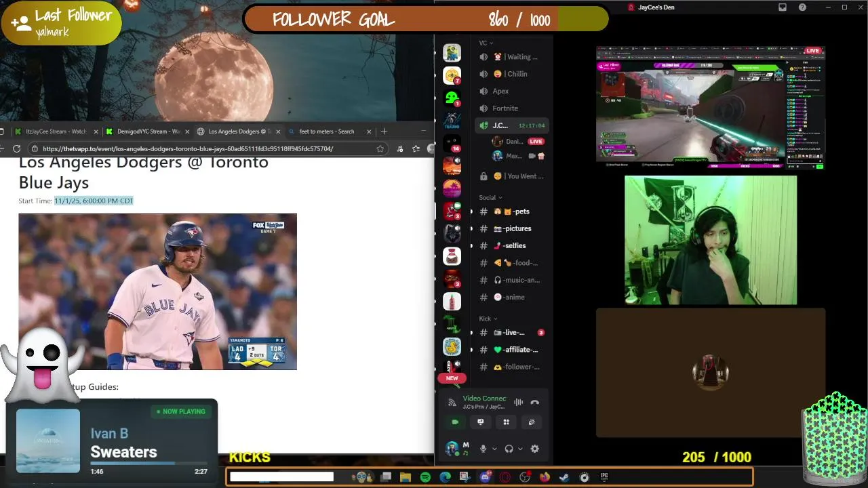Open the affiliate text channel
The image size is (868, 488).
point(513,350)
